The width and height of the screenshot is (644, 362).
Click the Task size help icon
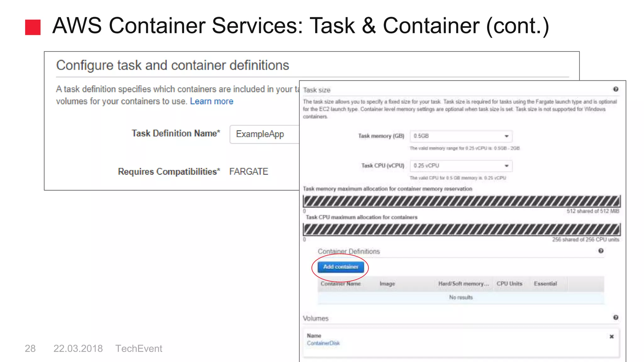click(x=616, y=89)
